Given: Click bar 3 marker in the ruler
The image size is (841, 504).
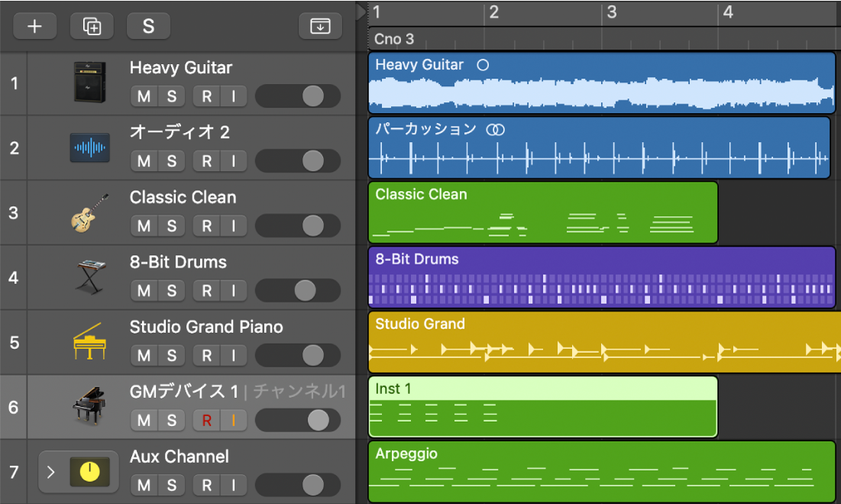Looking at the screenshot, I should 611,12.
